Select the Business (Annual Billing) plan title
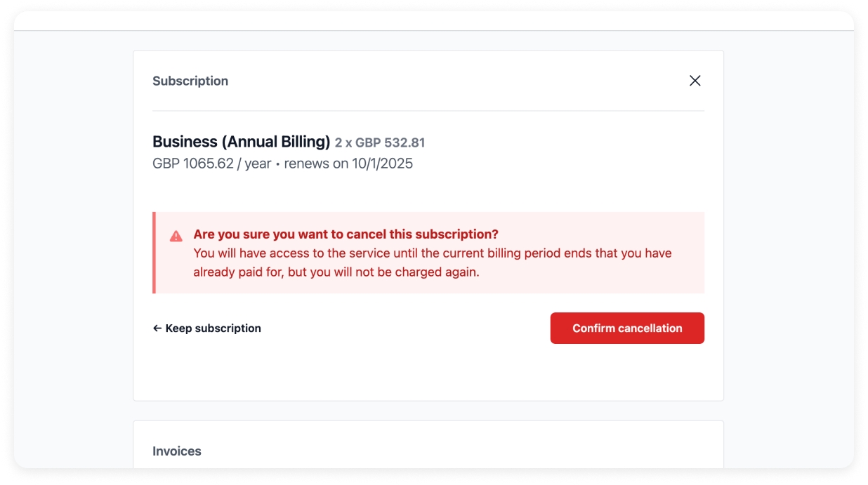868x485 pixels. (x=241, y=142)
